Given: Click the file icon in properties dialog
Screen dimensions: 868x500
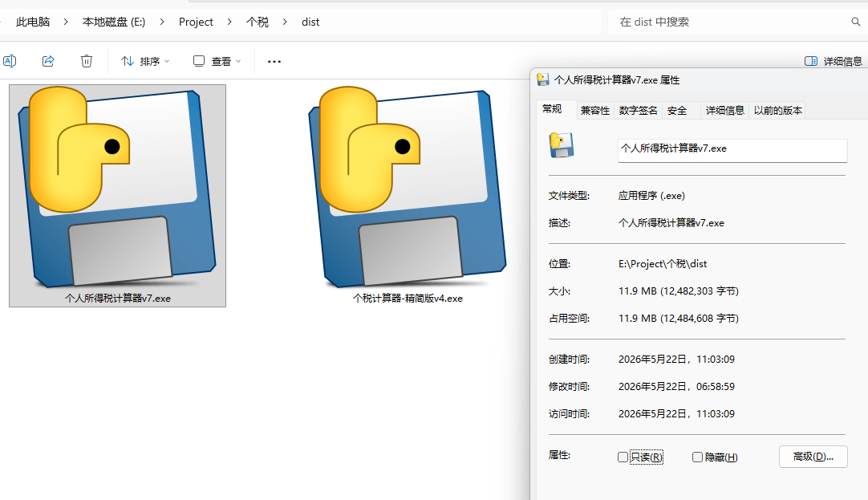Looking at the screenshot, I should (x=562, y=145).
